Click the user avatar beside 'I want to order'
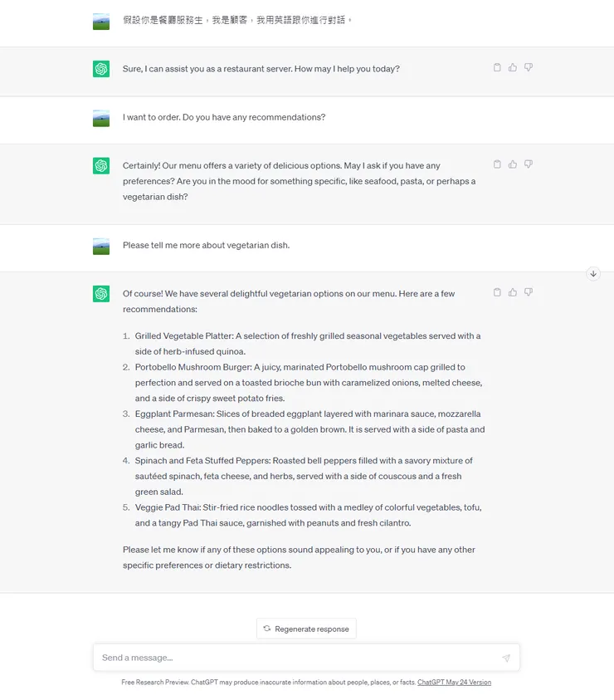The height and width of the screenshot is (700, 614). [x=101, y=118]
